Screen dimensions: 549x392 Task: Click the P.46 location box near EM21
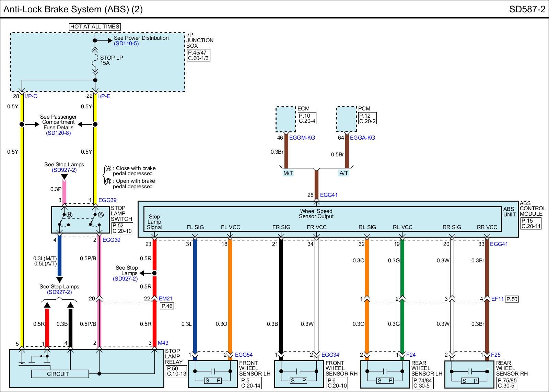click(x=167, y=306)
